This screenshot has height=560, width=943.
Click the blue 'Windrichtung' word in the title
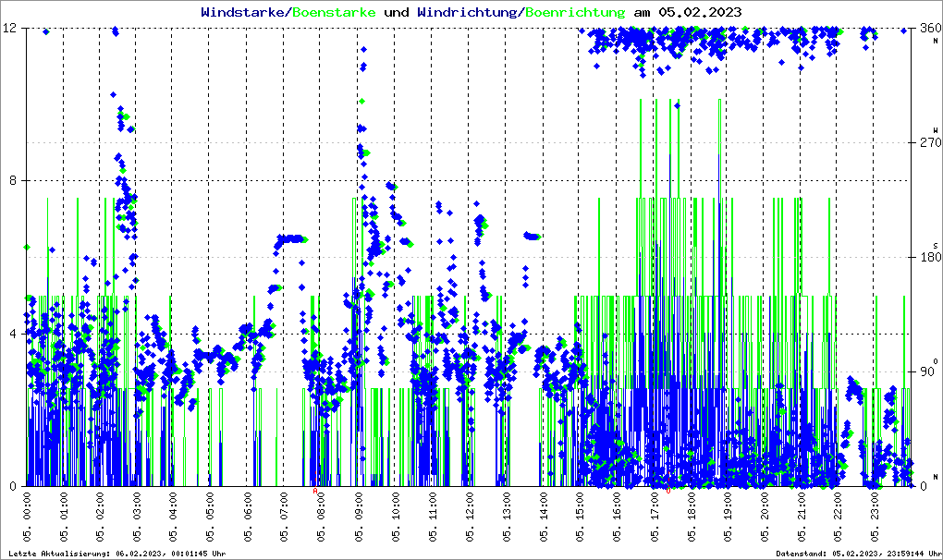coord(468,12)
